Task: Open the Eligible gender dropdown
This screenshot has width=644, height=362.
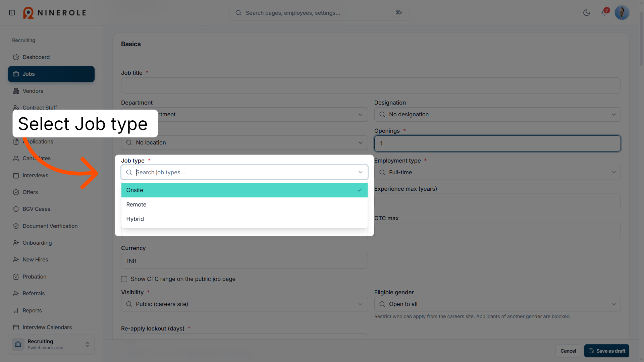Action: (497, 304)
